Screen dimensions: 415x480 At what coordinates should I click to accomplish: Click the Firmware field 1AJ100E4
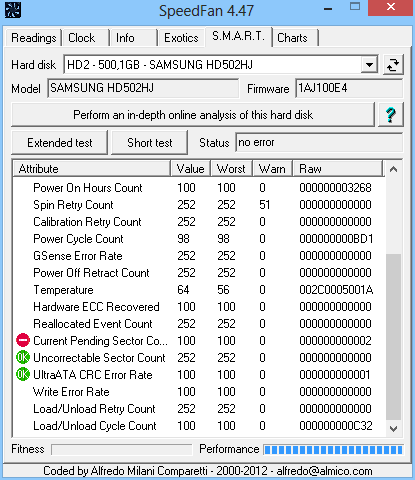pos(349,88)
